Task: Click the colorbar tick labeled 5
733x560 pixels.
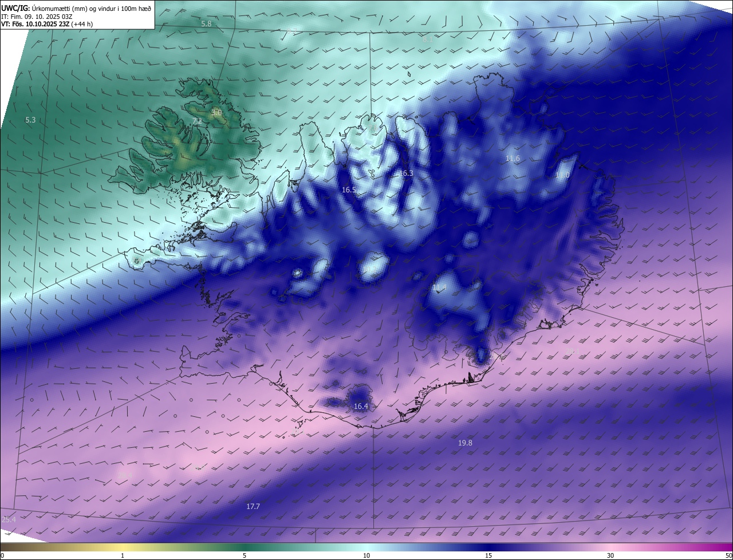Action: [245, 555]
